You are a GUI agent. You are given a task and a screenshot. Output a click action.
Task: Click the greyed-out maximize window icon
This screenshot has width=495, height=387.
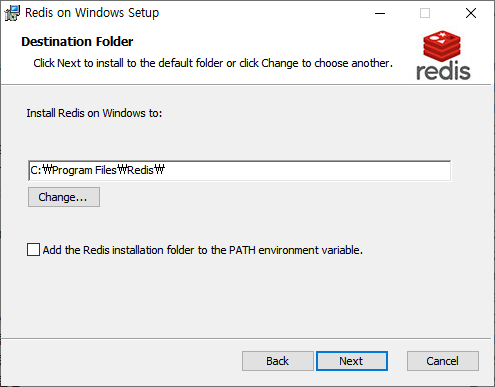click(425, 13)
